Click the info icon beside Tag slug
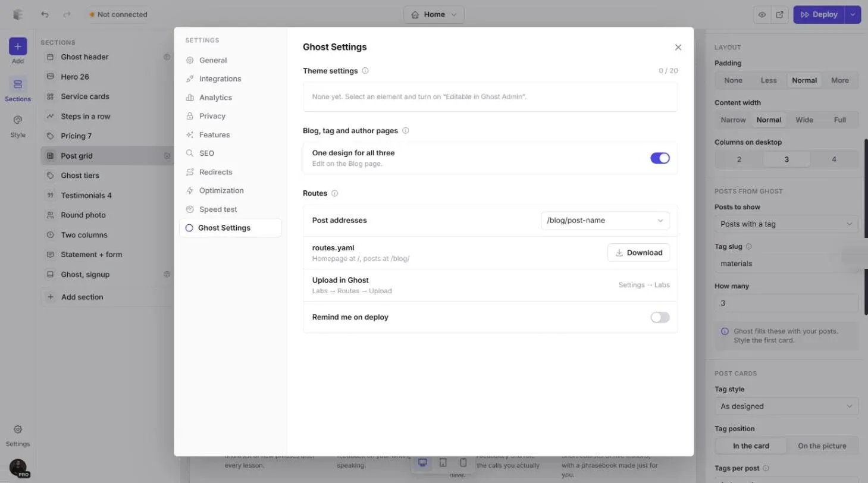Image resolution: width=868 pixels, height=483 pixels. tap(748, 246)
